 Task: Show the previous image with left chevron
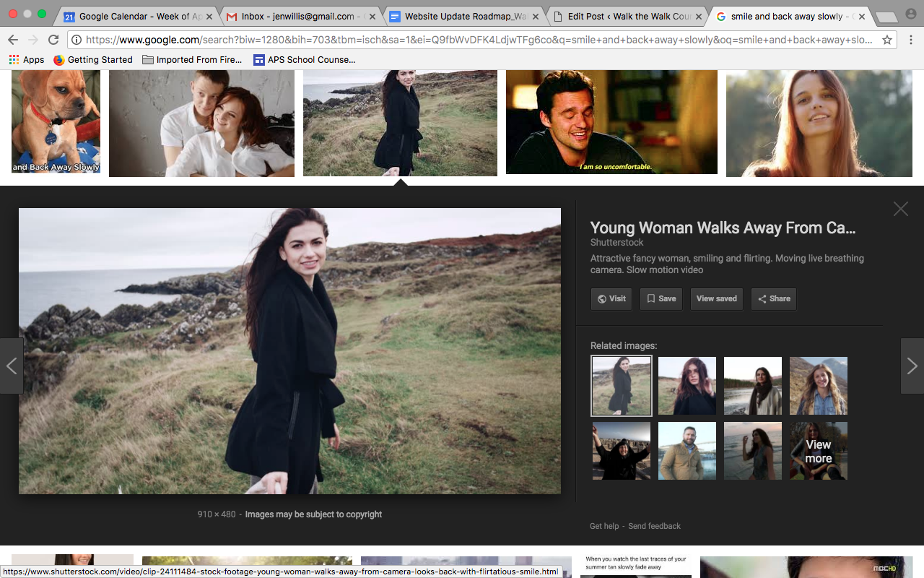click(12, 366)
